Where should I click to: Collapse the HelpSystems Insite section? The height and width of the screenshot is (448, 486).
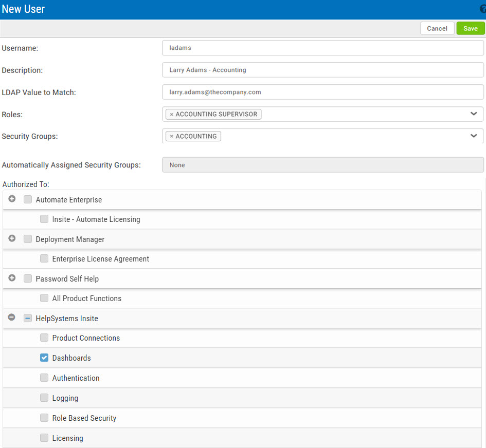click(x=12, y=318)
